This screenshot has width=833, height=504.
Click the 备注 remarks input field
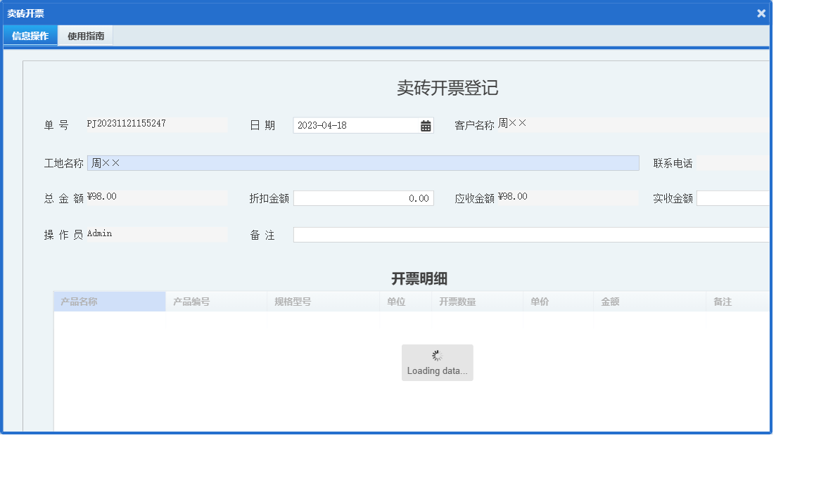point(492,233)
